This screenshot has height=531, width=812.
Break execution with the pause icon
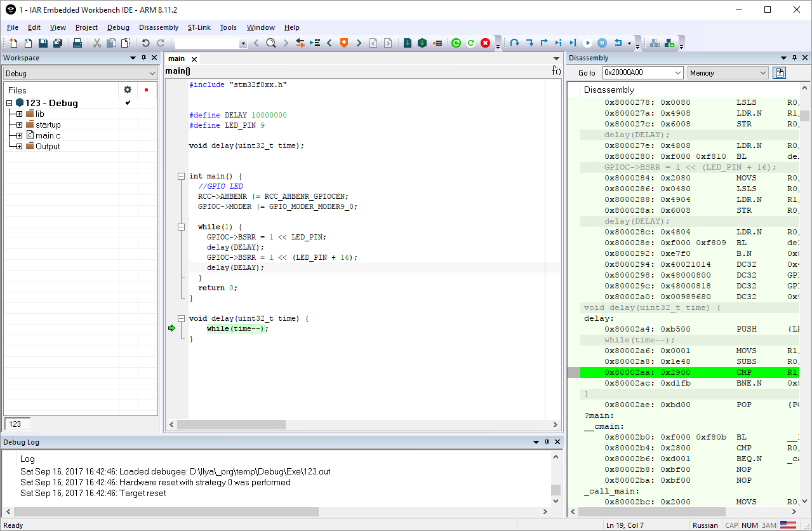[x=602, y=43]
